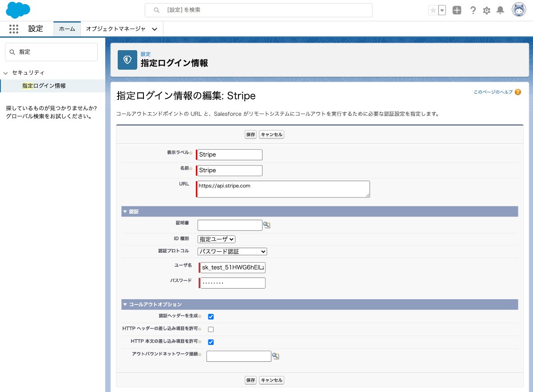This screenshot has width=533, height=392.
Task: Click the info icon beside HTTP 本文の差し込み項目を許可
Action: (200, 342)
